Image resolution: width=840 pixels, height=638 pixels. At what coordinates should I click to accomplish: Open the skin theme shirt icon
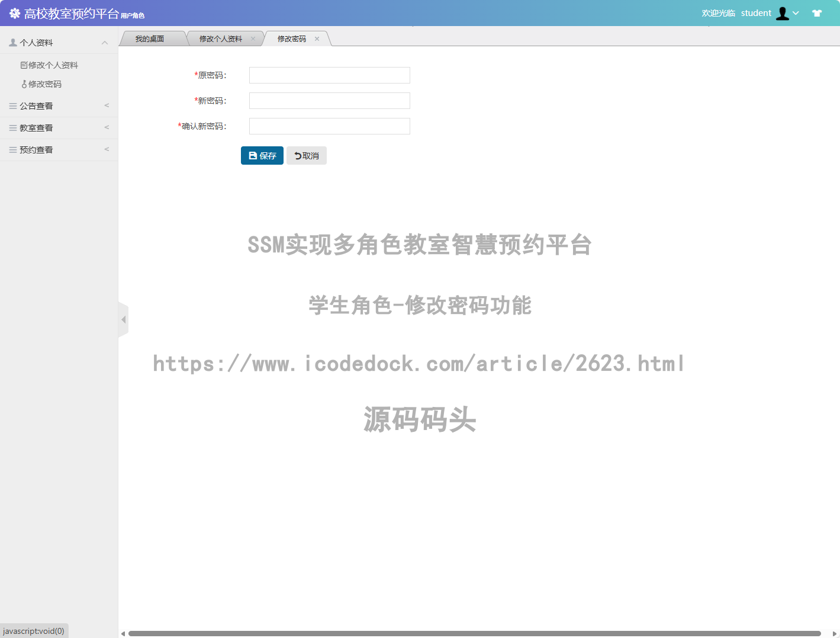coord(817,13)
